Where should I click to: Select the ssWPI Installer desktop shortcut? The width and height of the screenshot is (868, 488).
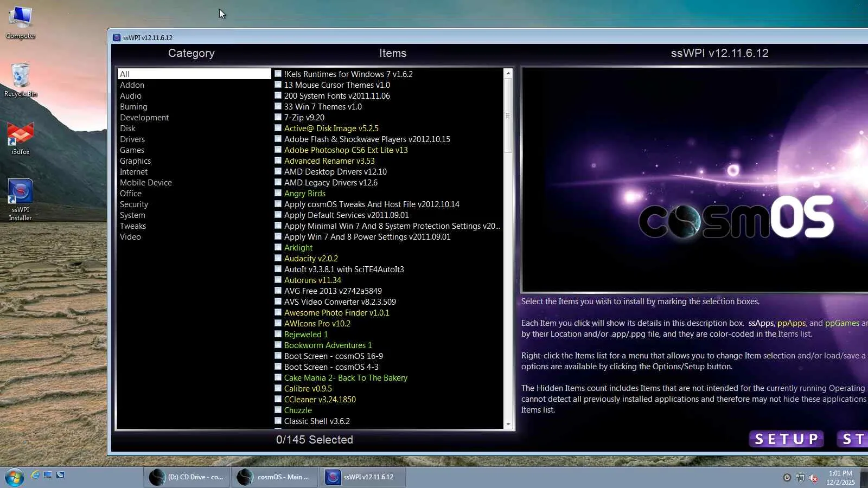click(x=21, y=200)
